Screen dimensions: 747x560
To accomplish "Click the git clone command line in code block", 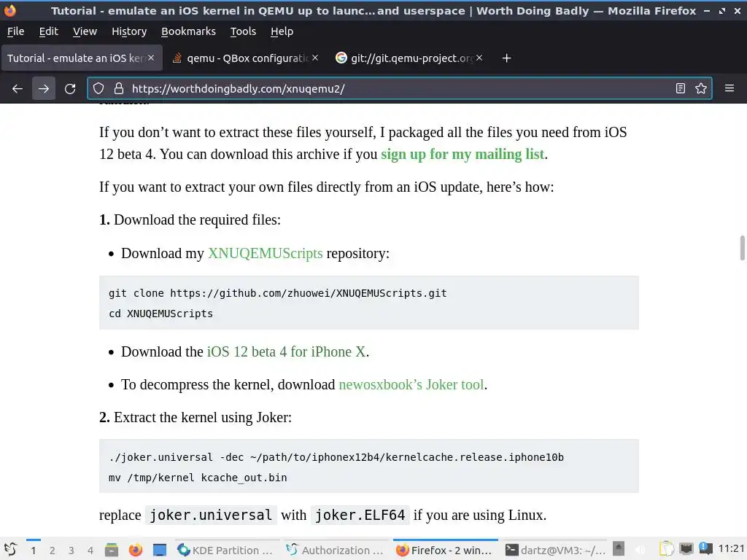I will 278,293.
